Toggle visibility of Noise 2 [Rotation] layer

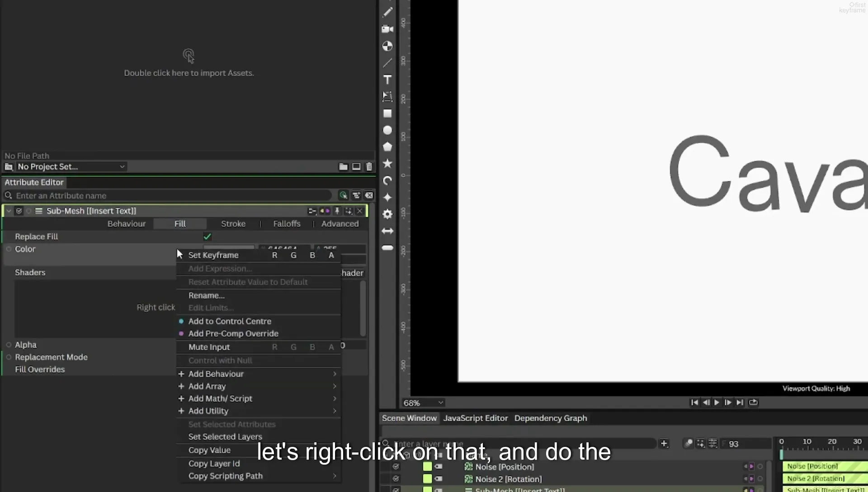tap(396, 479)
